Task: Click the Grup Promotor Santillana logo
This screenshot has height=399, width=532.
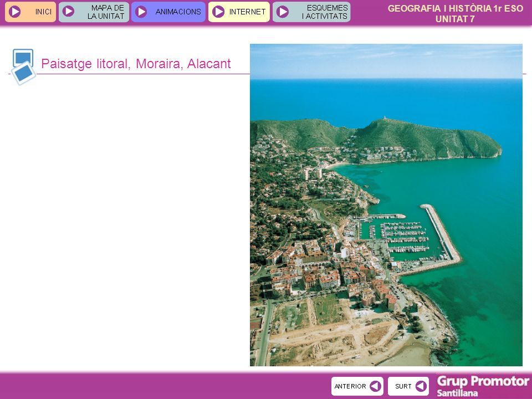Action: 483,386
